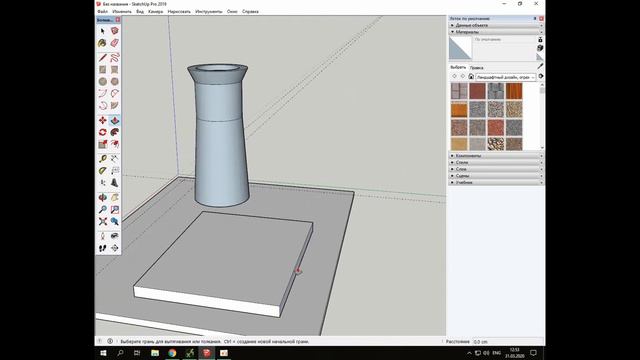
Task: Pick the 2 Point Arc tool
Action: [x=115, y=93]
